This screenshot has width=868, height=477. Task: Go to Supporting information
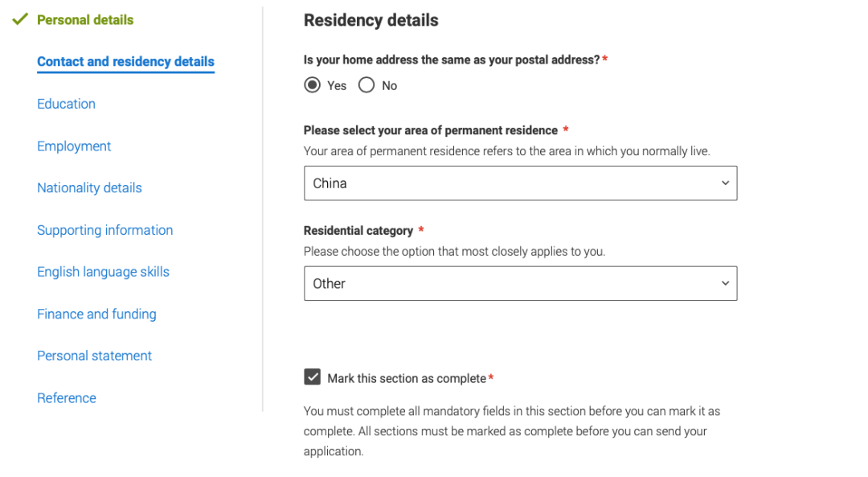tap(104, 230)
